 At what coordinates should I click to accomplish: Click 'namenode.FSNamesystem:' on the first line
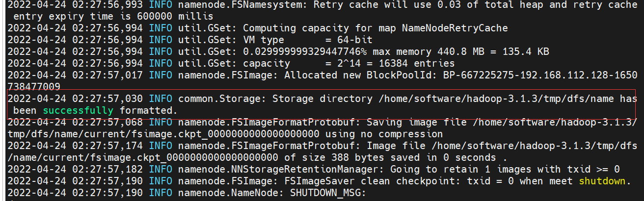(x=243, y=5)
